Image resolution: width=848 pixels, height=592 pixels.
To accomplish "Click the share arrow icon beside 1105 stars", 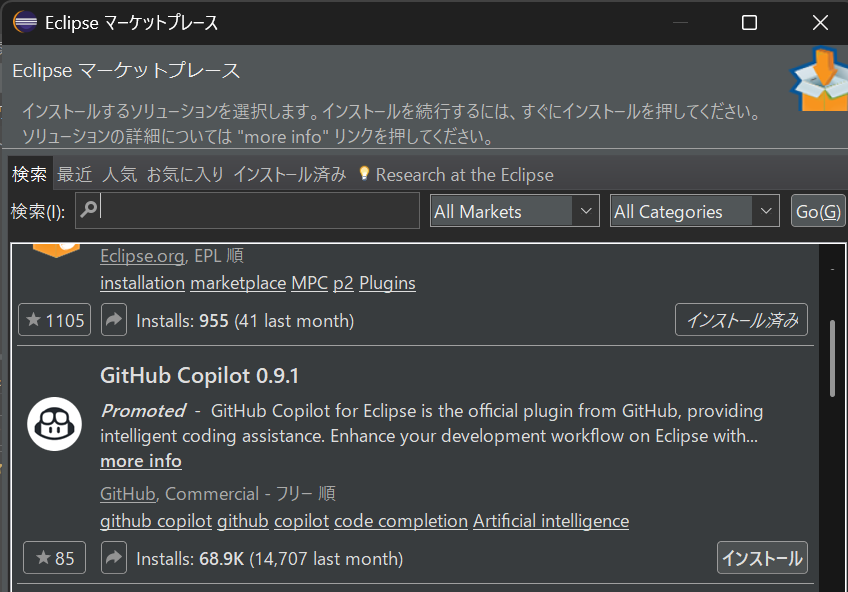I will pos(114,320).
